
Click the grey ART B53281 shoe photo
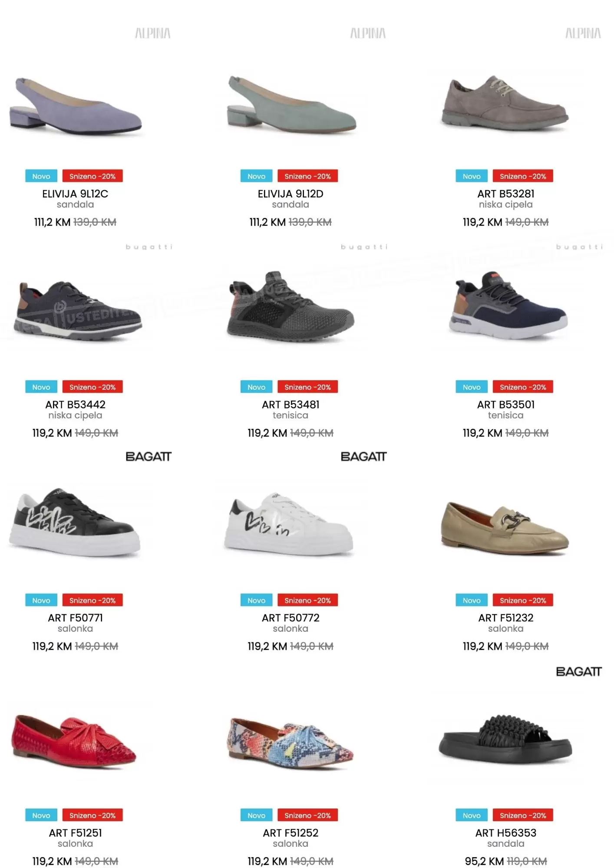tap(505, 102)
